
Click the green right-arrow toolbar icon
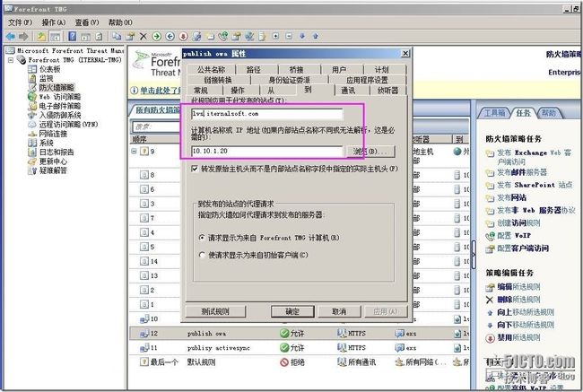[x=157, y=36]
